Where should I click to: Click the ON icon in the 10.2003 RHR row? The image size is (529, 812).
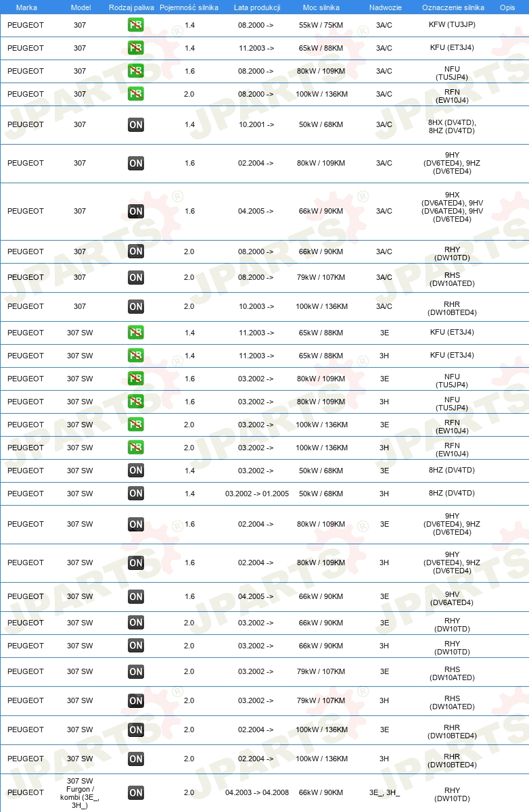pos(136,306)
